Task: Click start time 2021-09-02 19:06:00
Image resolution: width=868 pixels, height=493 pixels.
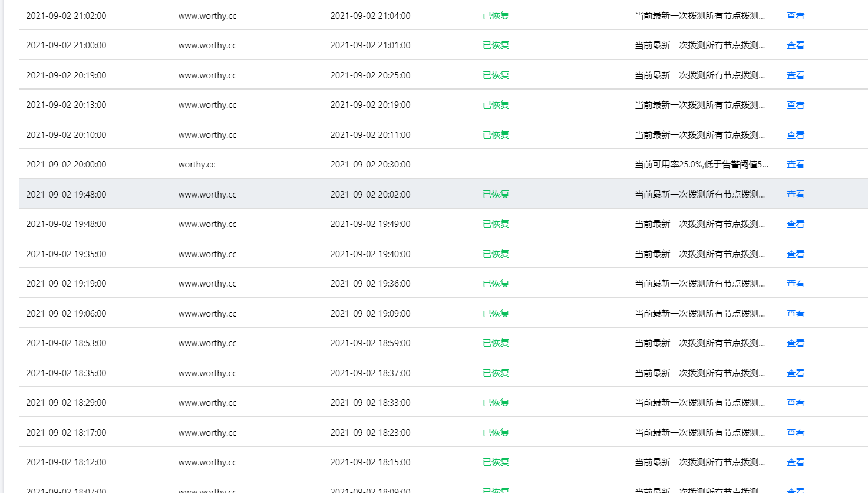Action: (66, 314)
